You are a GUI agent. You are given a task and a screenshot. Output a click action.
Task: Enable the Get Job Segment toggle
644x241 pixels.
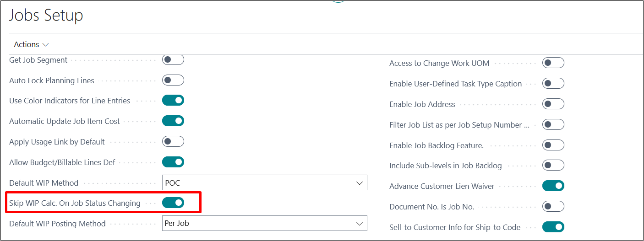click(173, 60)
